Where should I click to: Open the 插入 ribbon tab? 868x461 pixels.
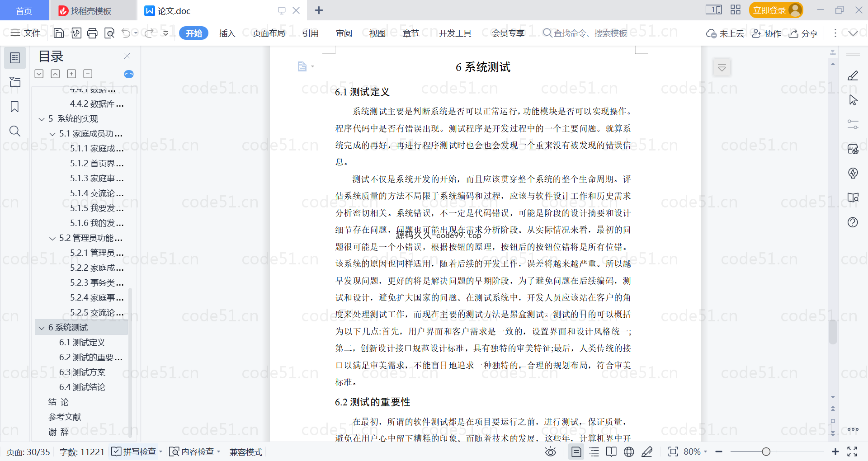[227, 33]
